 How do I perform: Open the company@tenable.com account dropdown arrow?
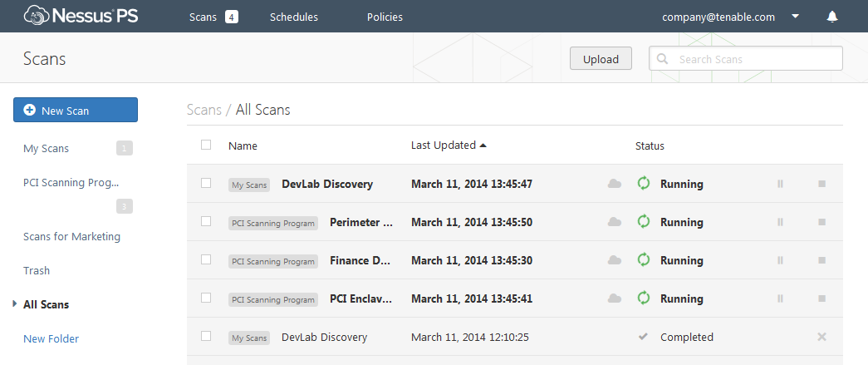tap(796, 17)
